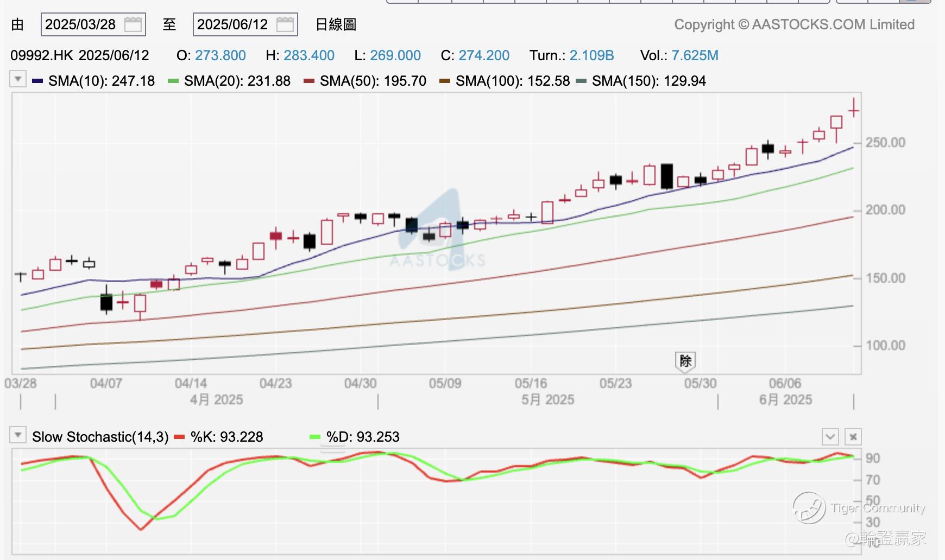This screenshot has height=560, width=945.
Task: Click the %D green line swatch
Action: 315,437
